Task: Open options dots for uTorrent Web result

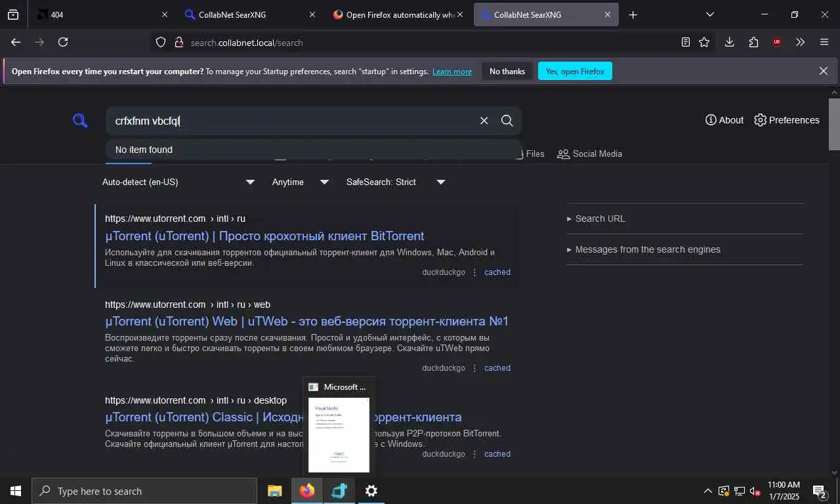Action: (x=474, y=368)
